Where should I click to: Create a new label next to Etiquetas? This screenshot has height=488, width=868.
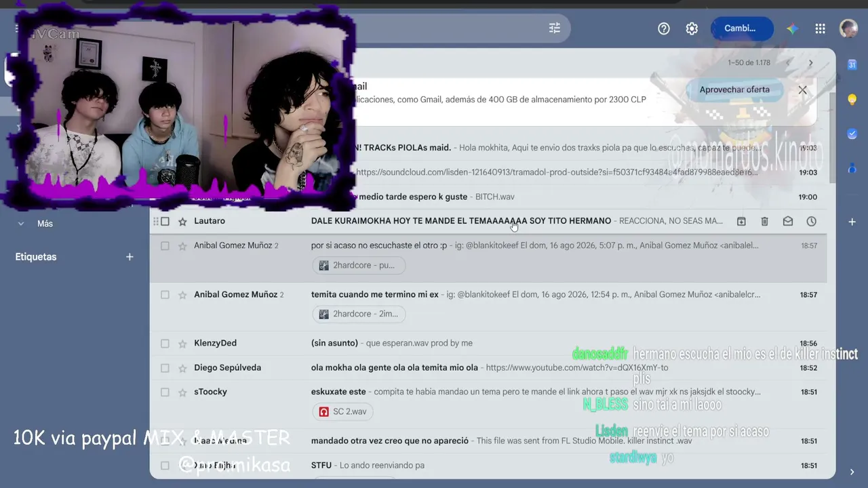(130, 257)
